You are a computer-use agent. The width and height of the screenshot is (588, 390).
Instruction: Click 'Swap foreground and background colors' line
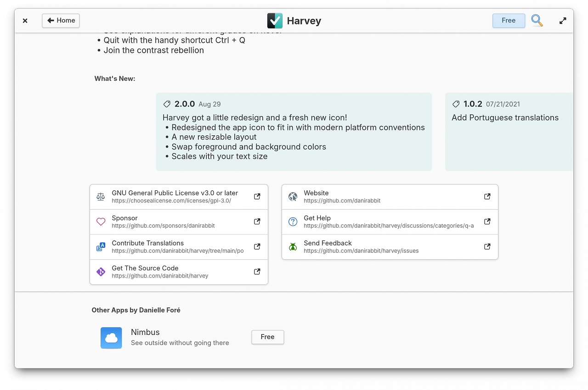coord(249,147)
